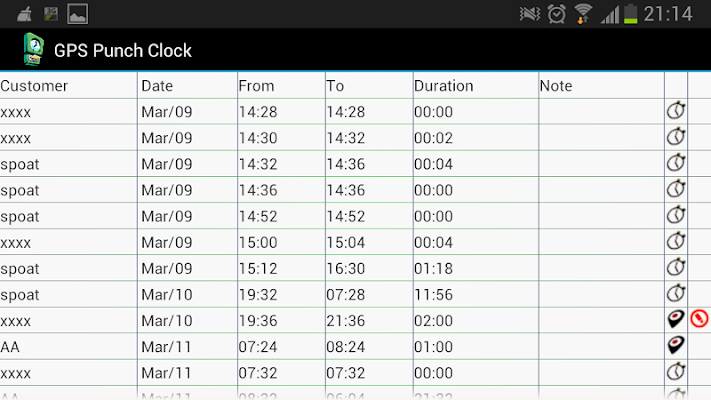Click GPS Punch Clock title text
The height and width of the screenshot is (400, 711).
tap(123, 51)
